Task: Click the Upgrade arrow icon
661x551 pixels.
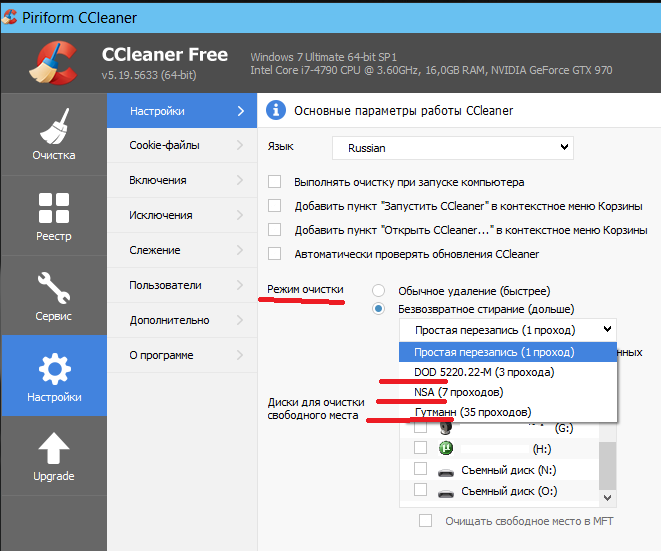Action: point(54,448)
